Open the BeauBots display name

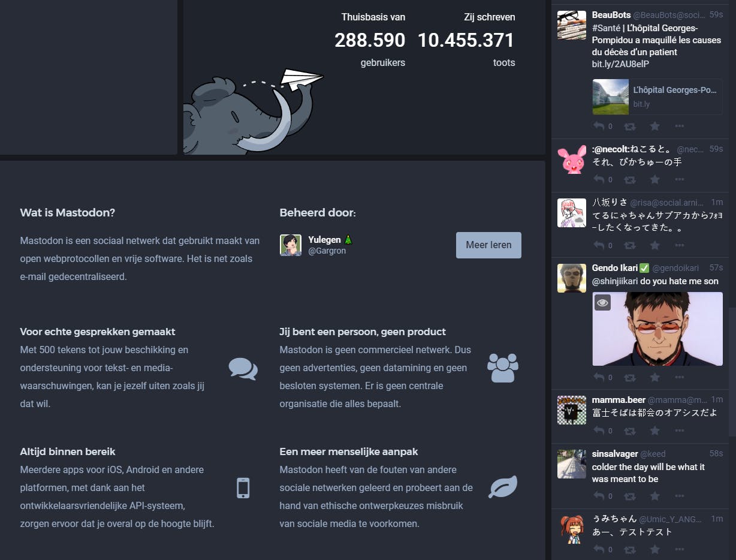pyautogui.click(x=611, y=14)
